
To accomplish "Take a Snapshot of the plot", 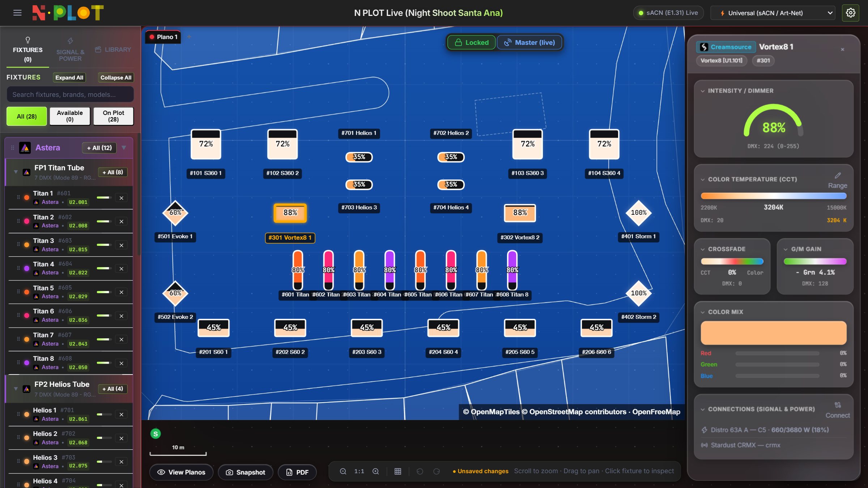I will pyautogui.click(x=246, y=472).
